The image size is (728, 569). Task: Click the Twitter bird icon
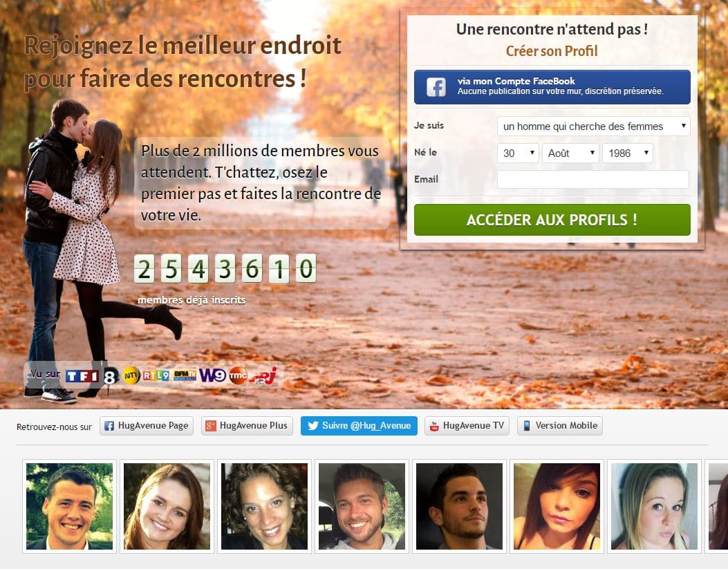tap(313, 426)
